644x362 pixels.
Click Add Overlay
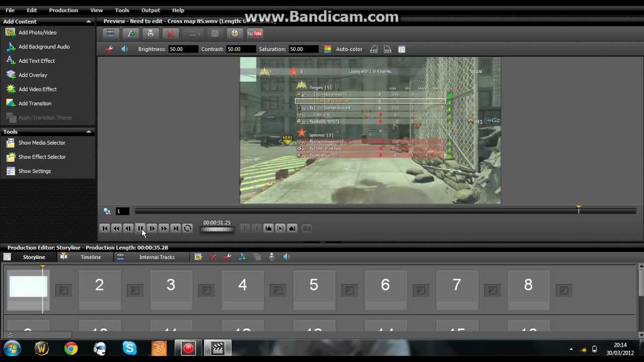(x=33, y=75)
